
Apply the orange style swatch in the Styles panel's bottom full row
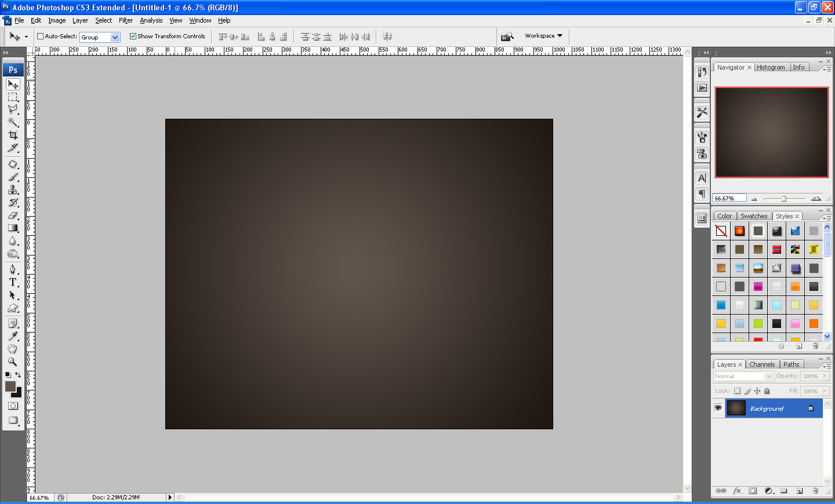814,323
